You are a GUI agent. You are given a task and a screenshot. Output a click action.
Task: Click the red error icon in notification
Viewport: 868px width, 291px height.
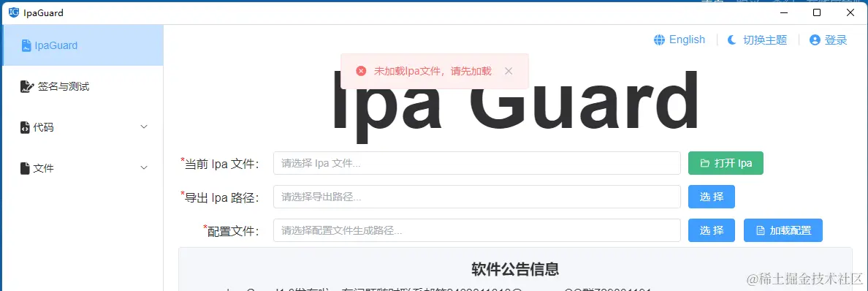(x=361, y=71)
